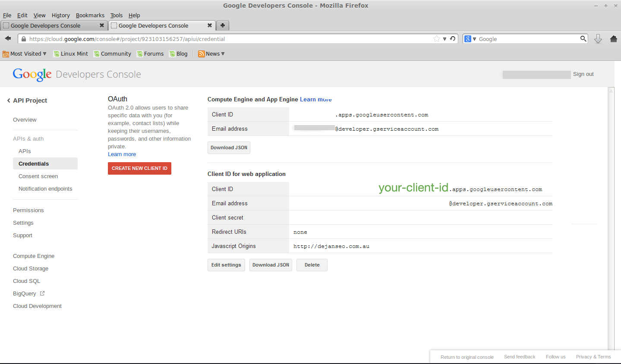Screen dimensions: 621x364
Task: Close the first Google Developers Console tab
Action: (102, 25)
